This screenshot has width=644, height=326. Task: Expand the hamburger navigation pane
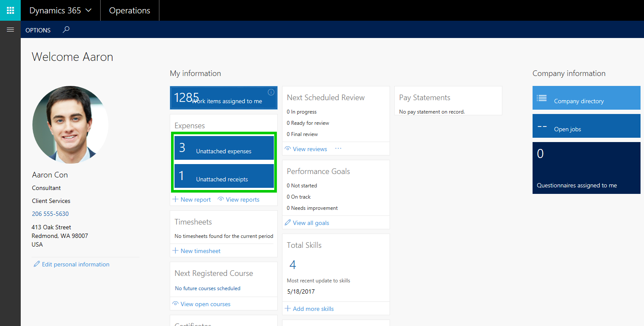pos(10,30)
